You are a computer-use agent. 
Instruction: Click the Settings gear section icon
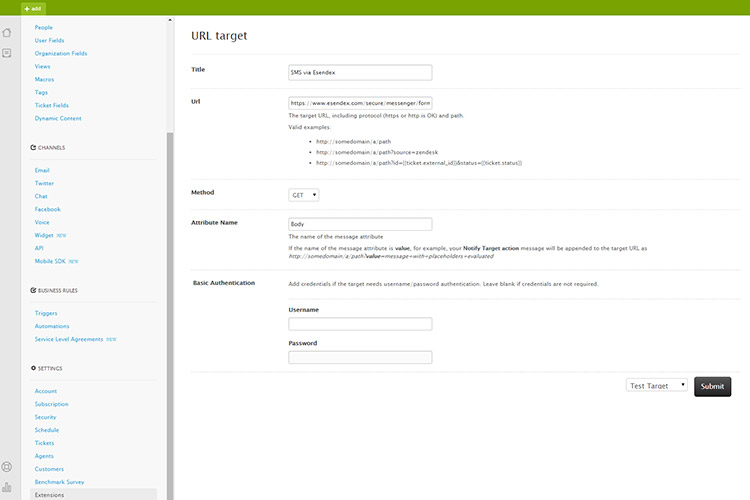coord(33,368)
